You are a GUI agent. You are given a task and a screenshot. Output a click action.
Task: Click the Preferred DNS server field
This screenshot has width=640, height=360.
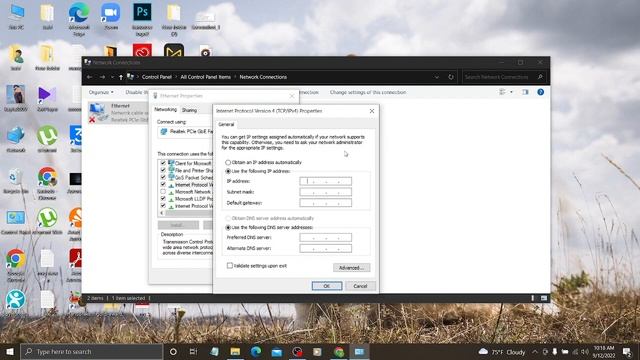point(325,237)
